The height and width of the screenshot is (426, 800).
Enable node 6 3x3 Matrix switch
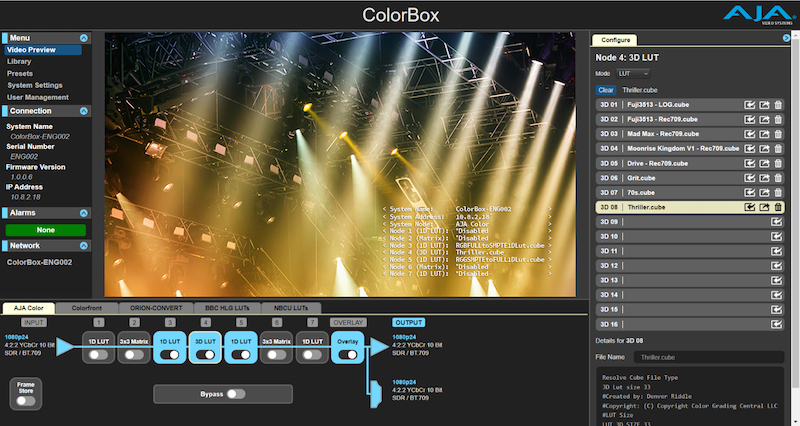coord(277,355)
